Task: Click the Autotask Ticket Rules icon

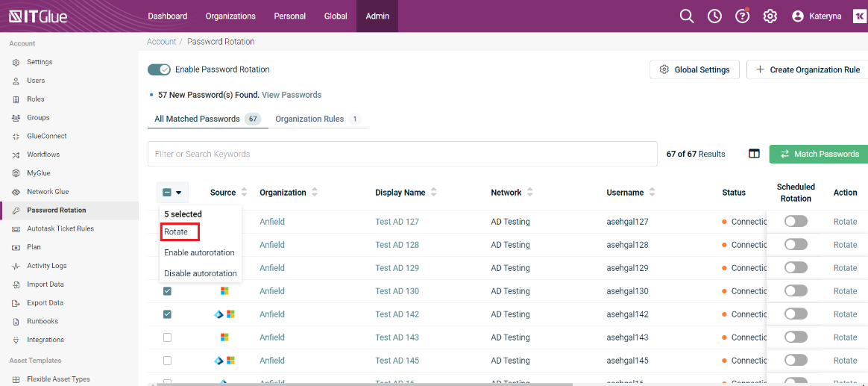Action: click(x=16, y=228)
